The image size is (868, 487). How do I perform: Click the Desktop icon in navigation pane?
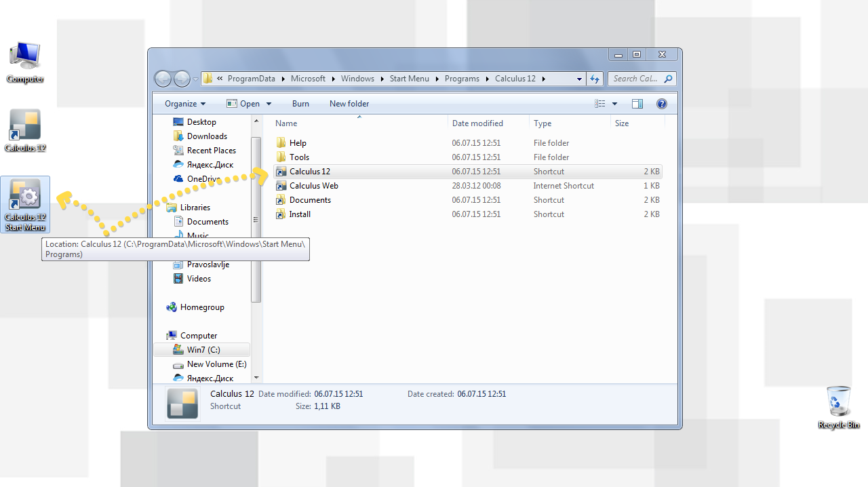pos(178,122)
